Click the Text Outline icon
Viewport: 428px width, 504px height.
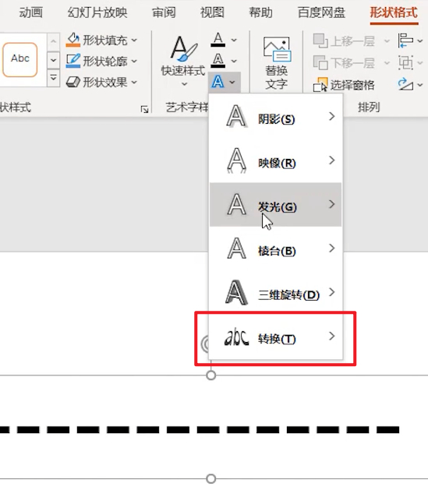point(218,61)
